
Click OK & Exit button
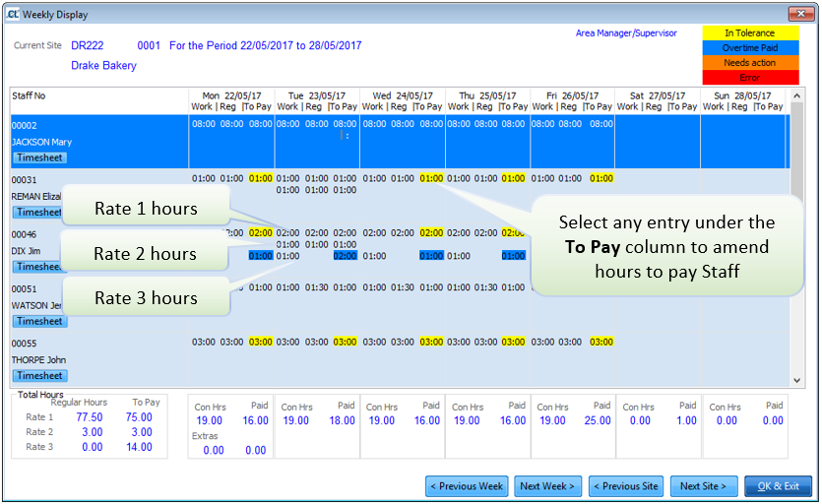point(778,486)
